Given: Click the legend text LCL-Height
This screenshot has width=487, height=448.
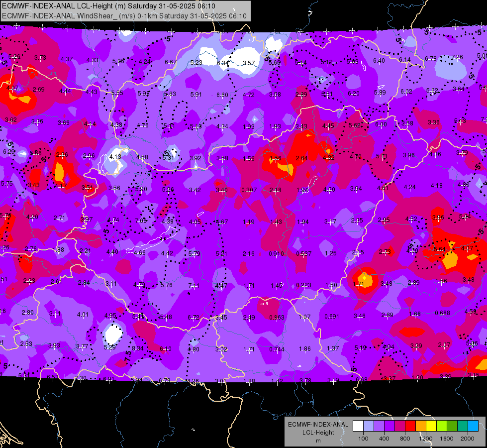Looking at the screenshot, I should click(318, 433).
